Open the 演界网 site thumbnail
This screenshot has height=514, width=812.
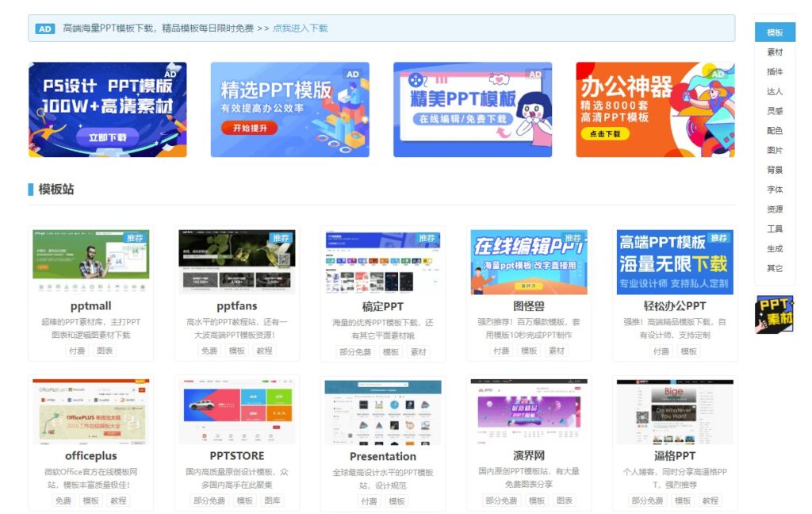click(529, 412)
